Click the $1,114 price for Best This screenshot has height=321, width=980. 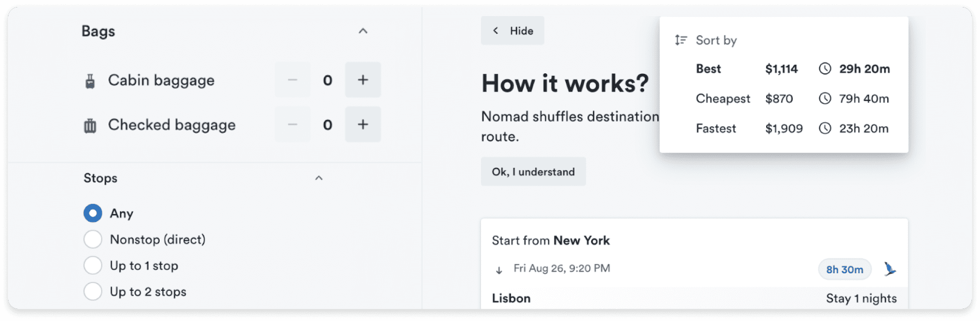point(781,69)
